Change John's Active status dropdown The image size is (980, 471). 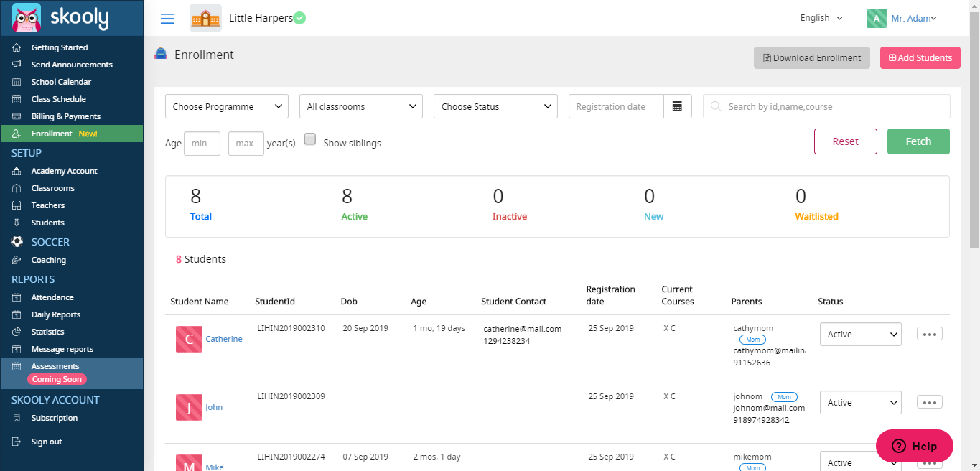coord(860,402)
